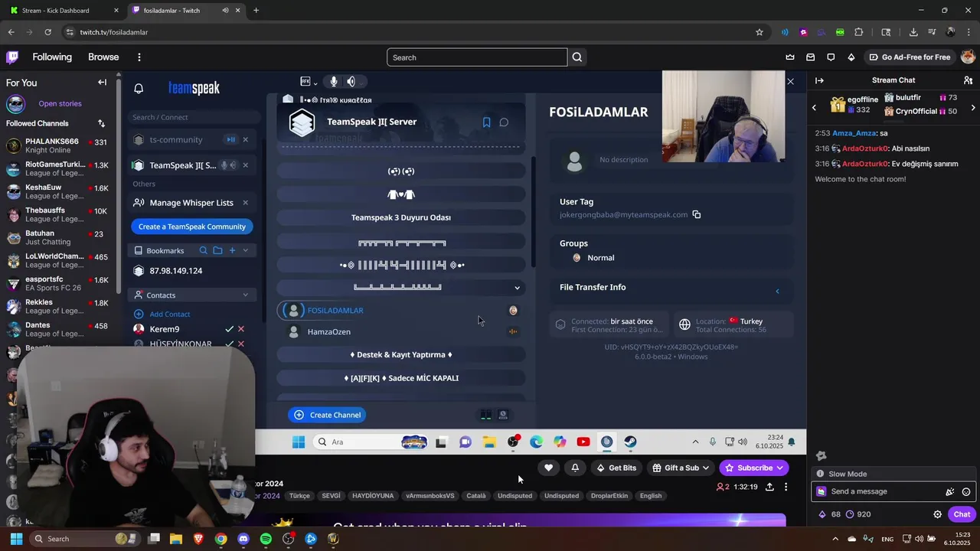Open Twitch whispers speech bubble icon

tap(831, 57)
